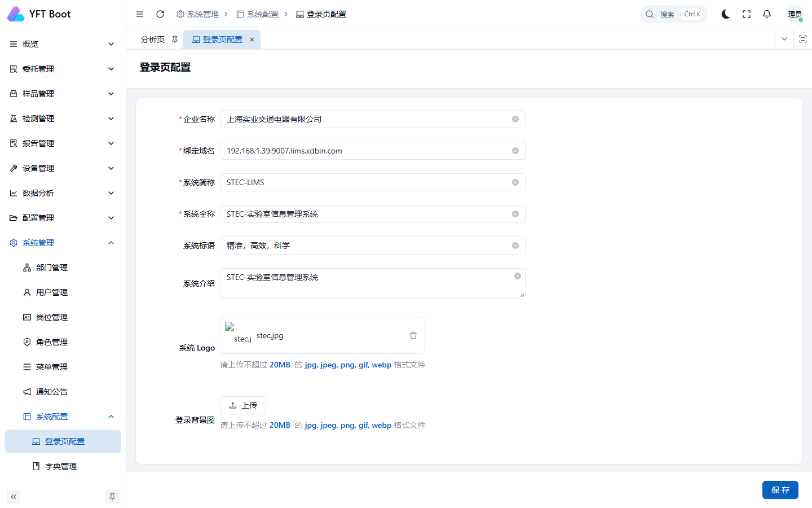
Task: Expand the 检测管理 menu
Action: [63, 119]
